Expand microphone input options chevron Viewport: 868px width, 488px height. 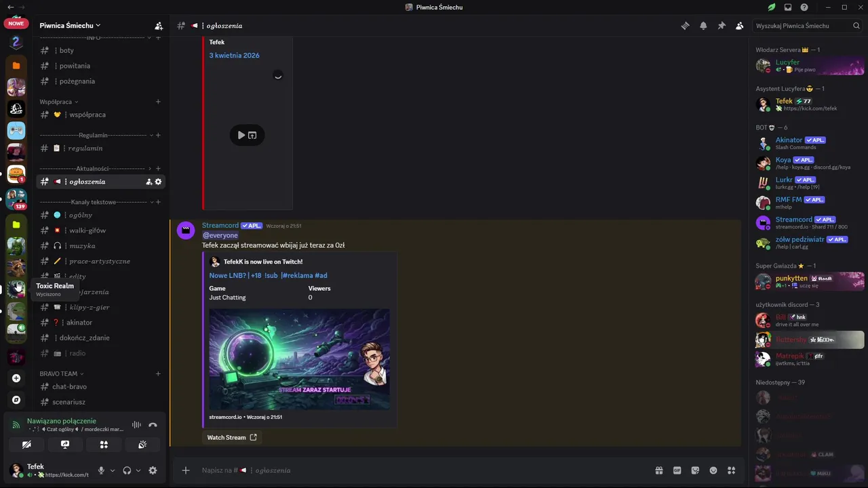(x=113, y=470)
